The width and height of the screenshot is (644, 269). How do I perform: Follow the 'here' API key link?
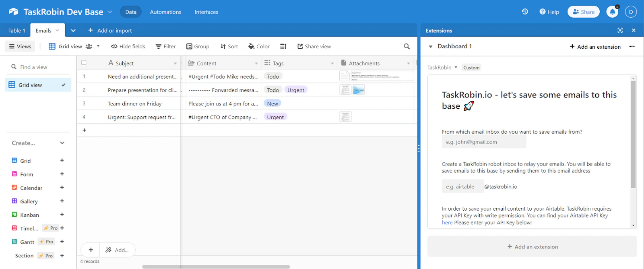click(447, 222)
